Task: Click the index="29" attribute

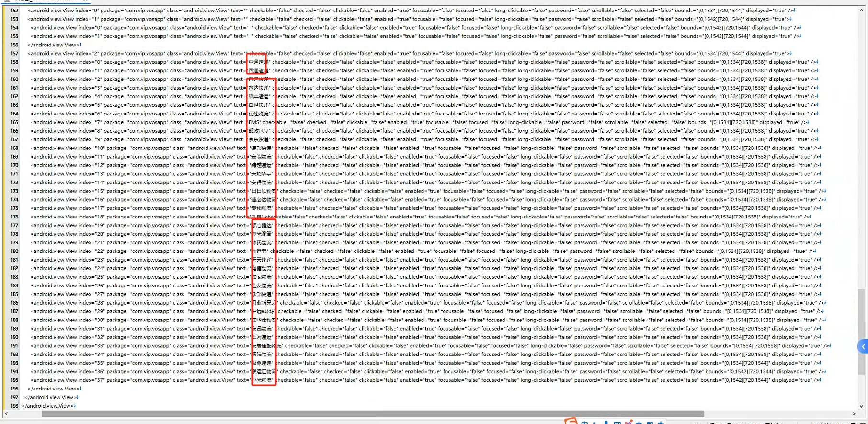Action: click(91, 311)
